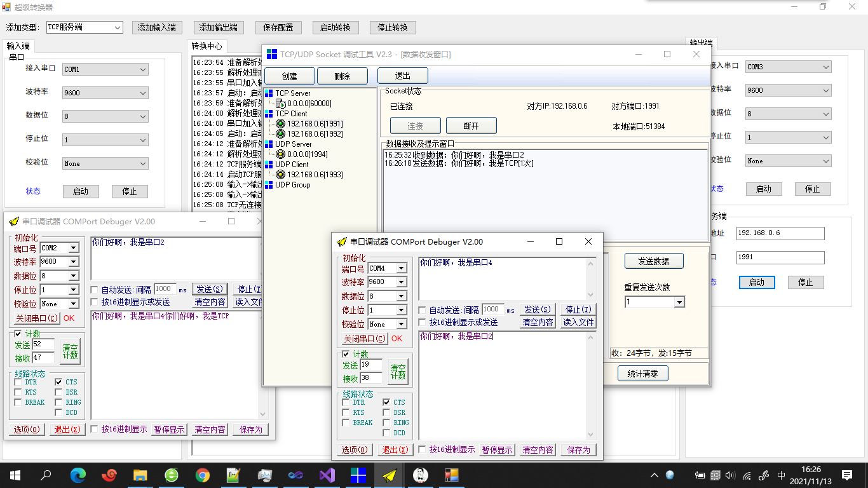This screenshot has width=868, height=488.
Task: Click 保存配置 button
Action: pos(278,27)
